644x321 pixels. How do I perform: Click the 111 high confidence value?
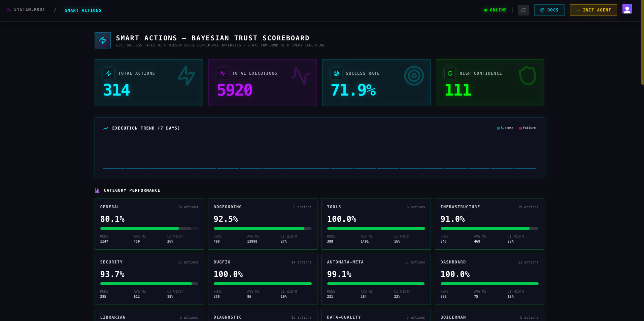click(x=458, y=90)
